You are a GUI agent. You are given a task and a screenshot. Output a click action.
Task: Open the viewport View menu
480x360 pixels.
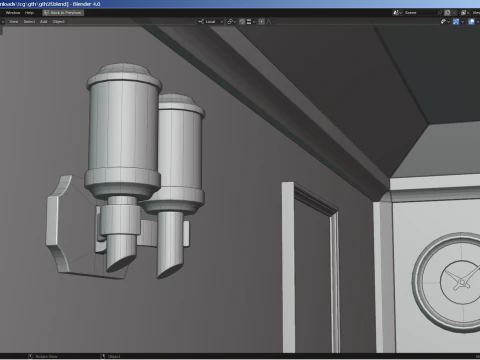coord(14,22)
